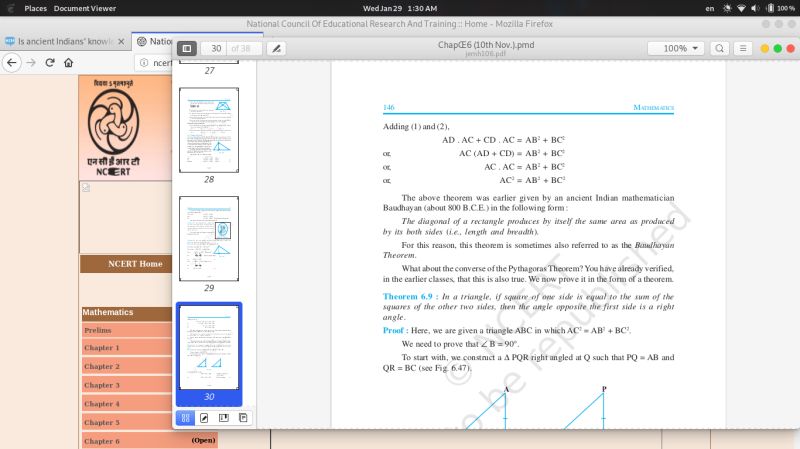Close the 'Is ancient Indians' Firefox tab
The height and width of the screenshot is (449, 800).
point(121,41)
